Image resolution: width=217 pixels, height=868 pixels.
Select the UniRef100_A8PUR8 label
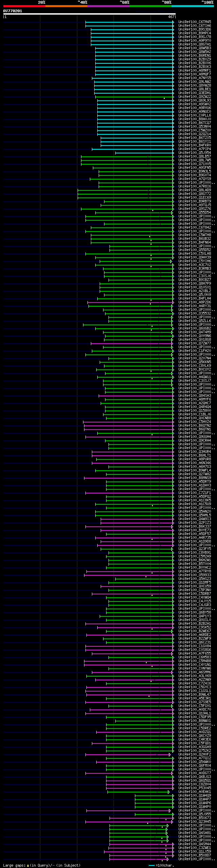[195, 459]
